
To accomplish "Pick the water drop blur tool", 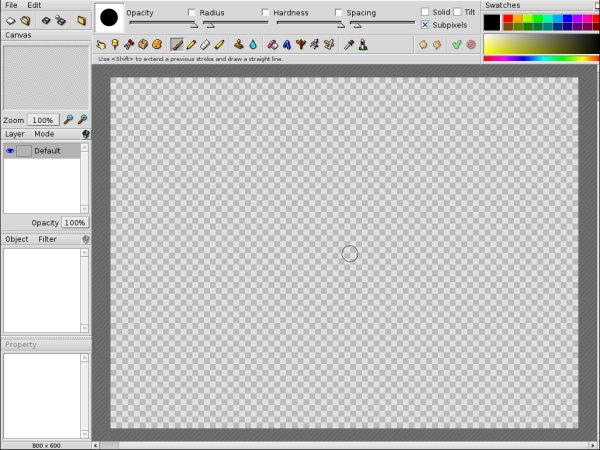I will click(x=253, y=45).
